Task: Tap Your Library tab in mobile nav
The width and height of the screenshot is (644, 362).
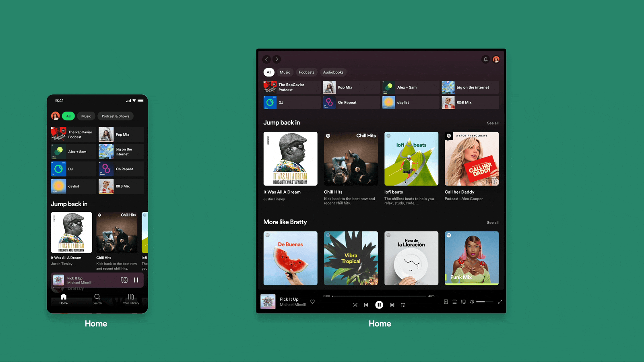Action: coord(131,299)
